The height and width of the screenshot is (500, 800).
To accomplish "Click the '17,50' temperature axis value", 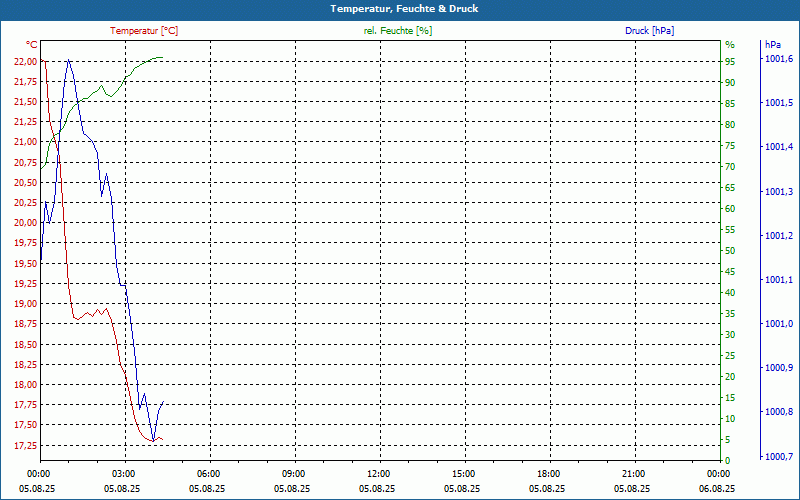I will pos(24,424).
